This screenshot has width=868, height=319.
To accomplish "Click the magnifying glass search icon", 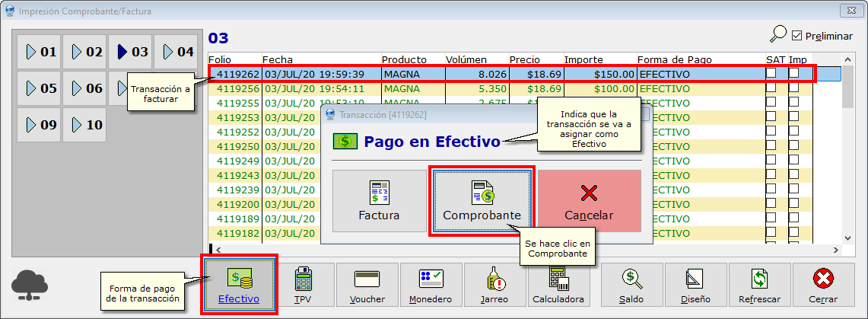I will pos(778,34).
